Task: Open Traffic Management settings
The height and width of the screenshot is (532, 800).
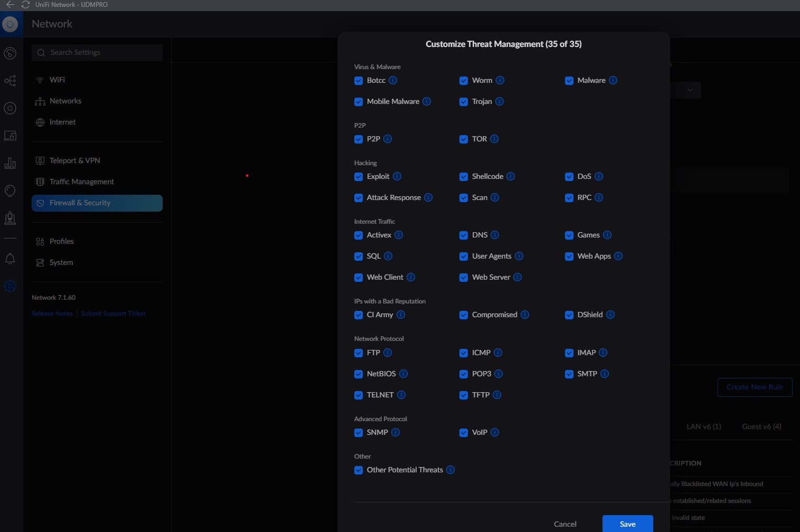Action: tap(81, 182)
